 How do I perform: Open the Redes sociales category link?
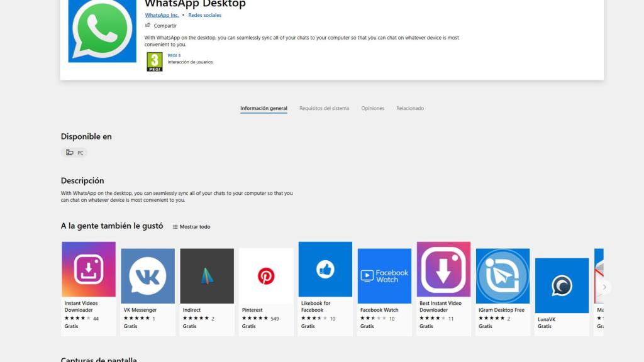[x=204, y=15]
